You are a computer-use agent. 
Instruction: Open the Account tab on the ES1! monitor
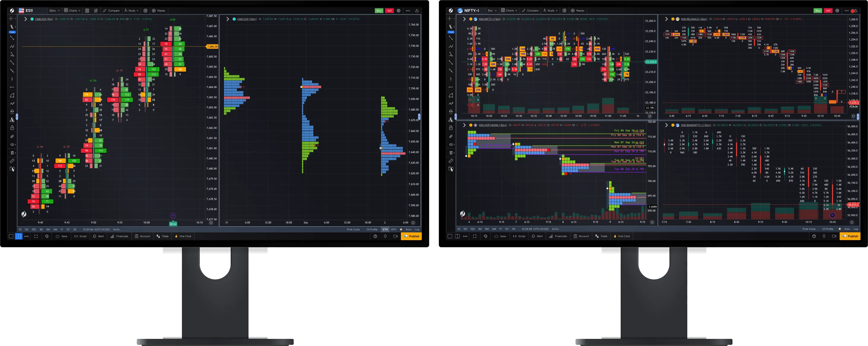(142, 236)
